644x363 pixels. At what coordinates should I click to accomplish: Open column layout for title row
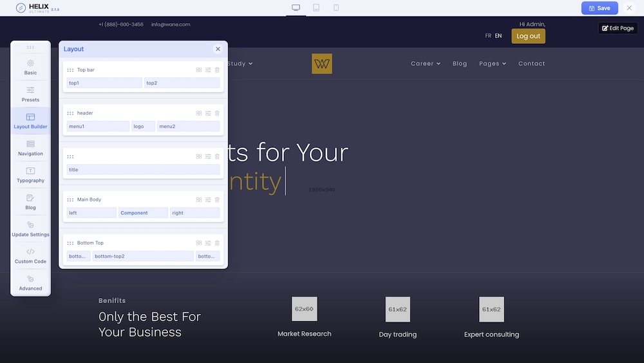(x=199, y=156)
